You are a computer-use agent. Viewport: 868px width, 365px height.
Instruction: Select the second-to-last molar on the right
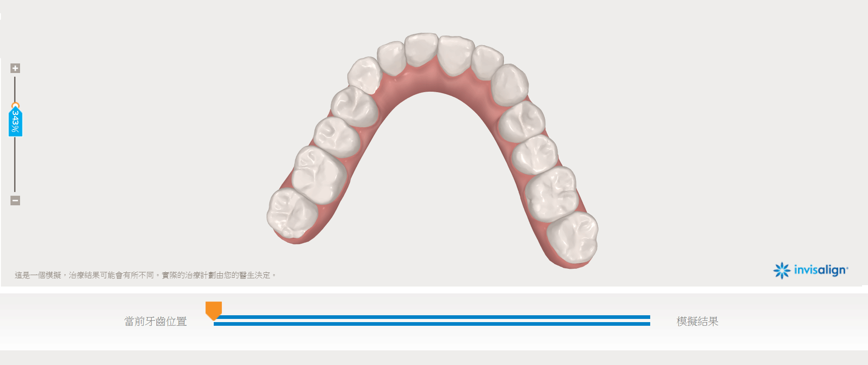(551, 194)
